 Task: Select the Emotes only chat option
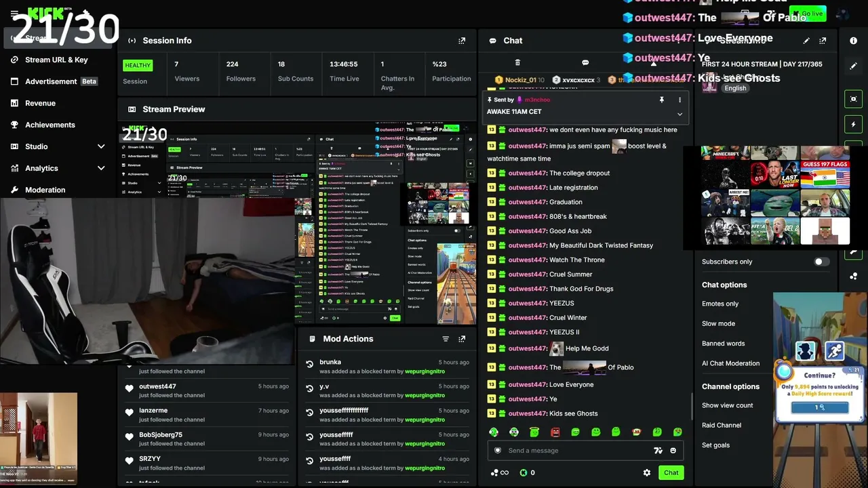(x=720, y=304)
